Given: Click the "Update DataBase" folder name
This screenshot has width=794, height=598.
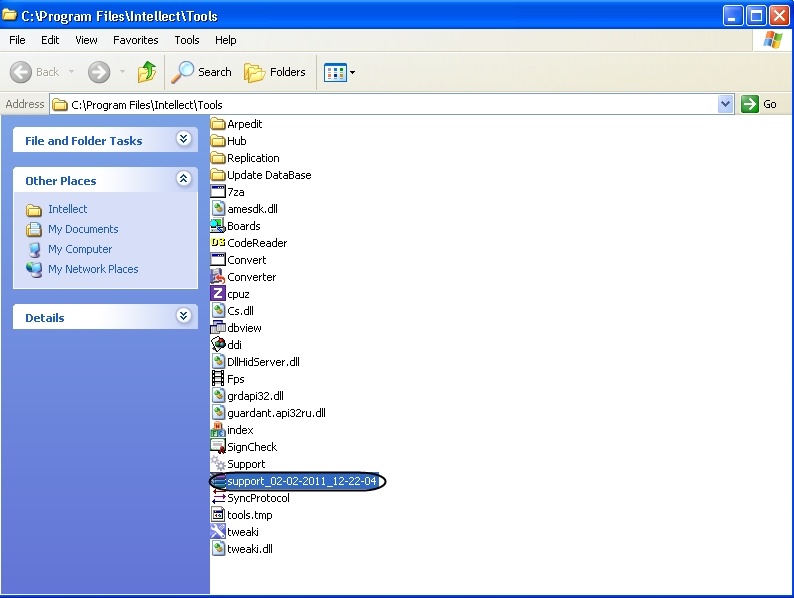Looking at the screenshot, I should [269, 175].
